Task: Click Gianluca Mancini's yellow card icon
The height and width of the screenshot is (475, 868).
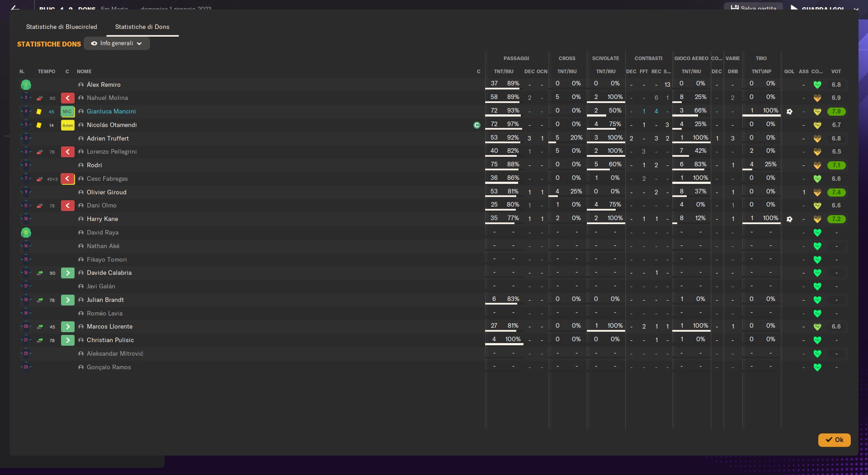Action: [39, 112]
